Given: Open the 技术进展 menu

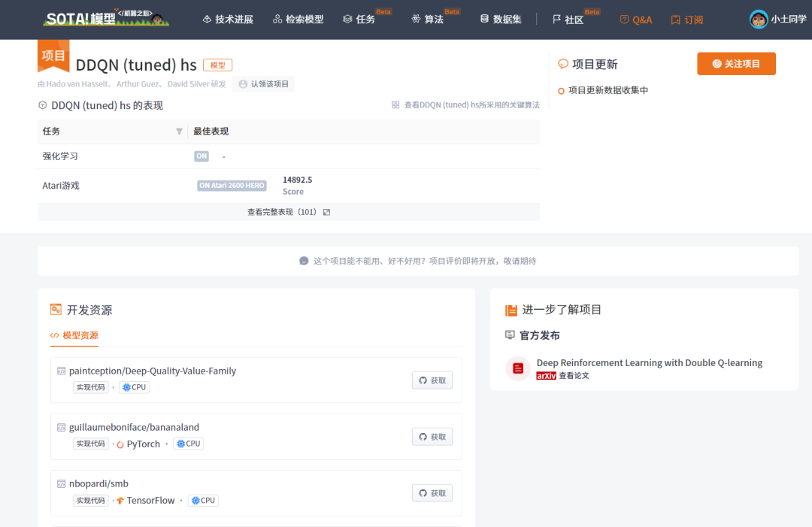Looking at the screenshot, I should pyautogui.click(x=228, y=19).
